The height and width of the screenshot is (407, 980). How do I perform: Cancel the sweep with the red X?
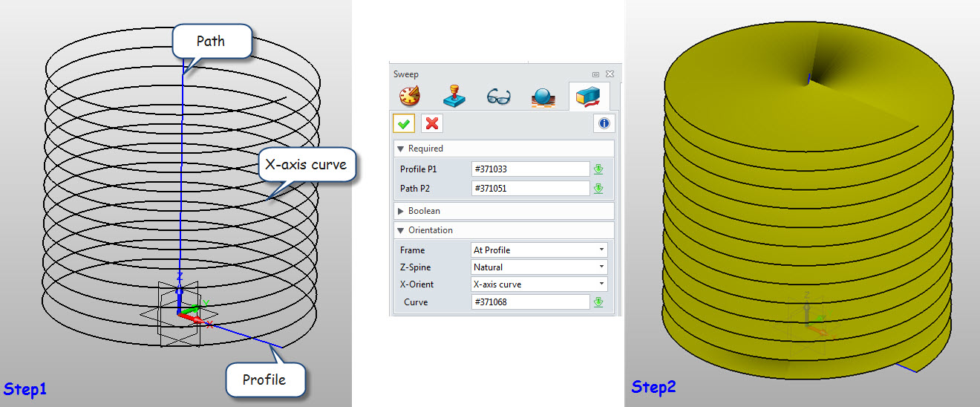[432, 123]
